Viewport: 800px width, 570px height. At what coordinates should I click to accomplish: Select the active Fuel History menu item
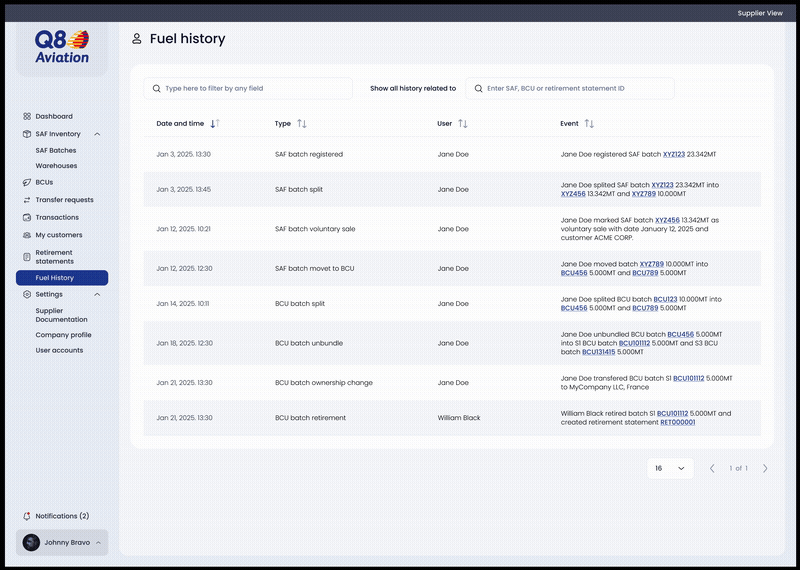[x=62, y=278]
